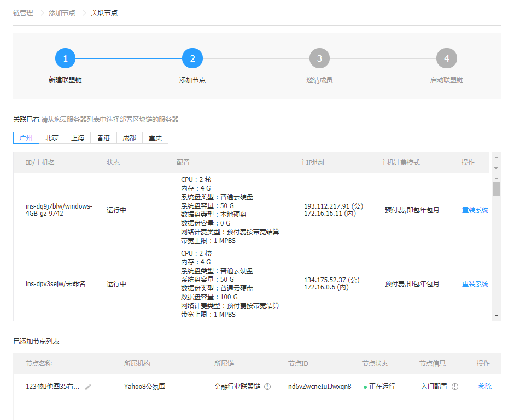Switch to the 上海 region tab

(78, 138)
